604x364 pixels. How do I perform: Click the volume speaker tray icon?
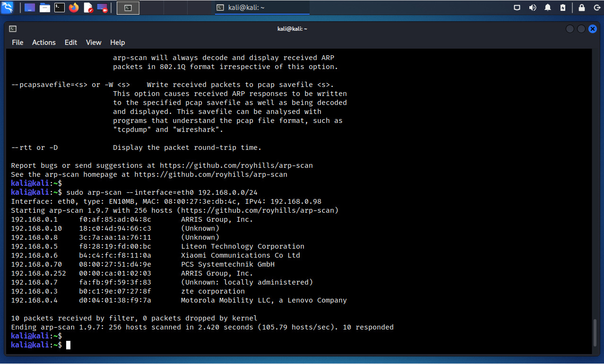[532, 8]
